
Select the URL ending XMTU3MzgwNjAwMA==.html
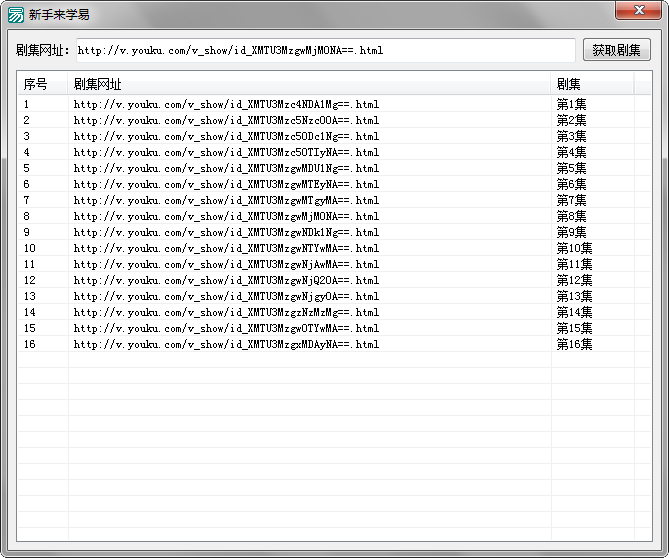click(226, 264)
